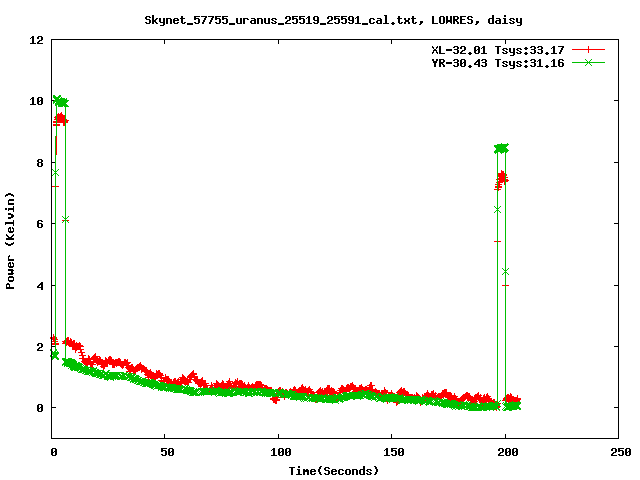Click the red calibration peak near 200 seconds
640x480 pixels.
point(501,180)
